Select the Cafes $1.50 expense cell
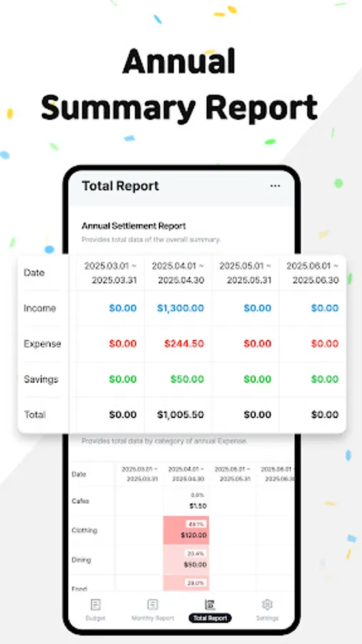This screenshot has width=362, height=644. tap(186, 501)
